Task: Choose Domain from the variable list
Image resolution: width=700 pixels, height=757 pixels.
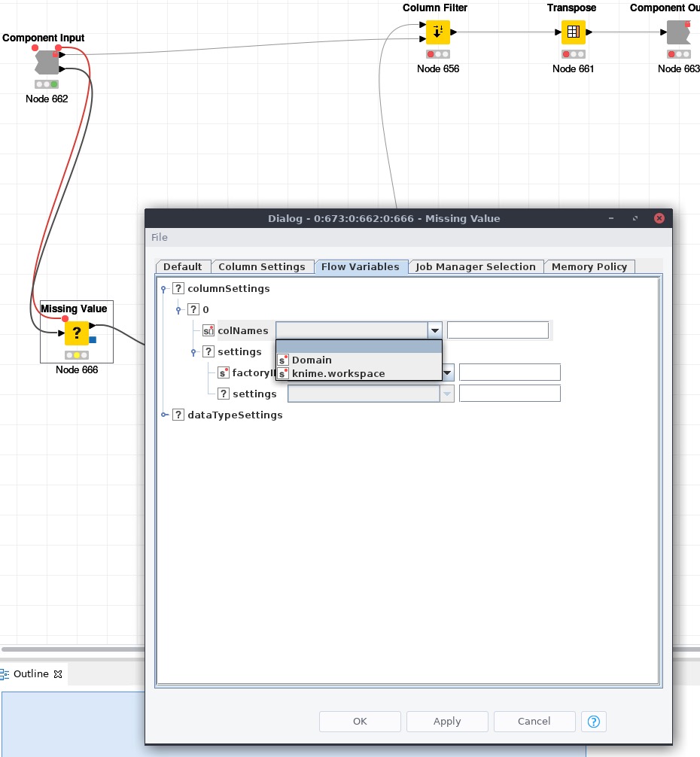Action: (x=312, y=360)
